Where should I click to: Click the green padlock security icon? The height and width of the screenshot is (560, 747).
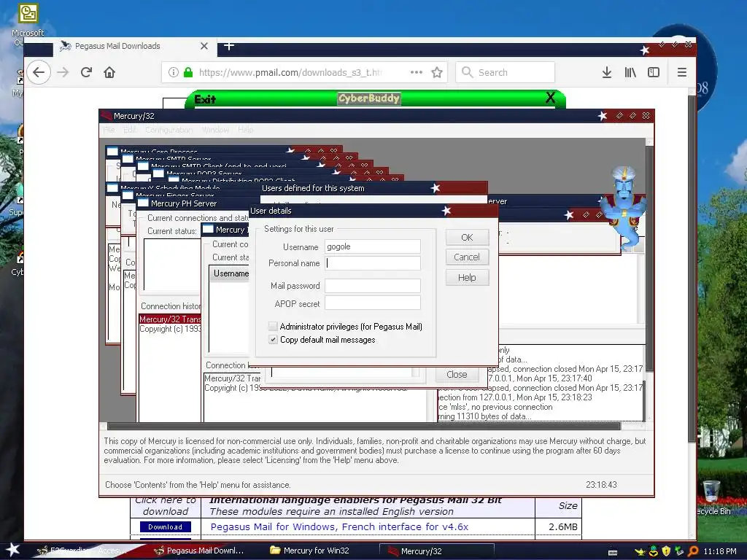point(188,72)
